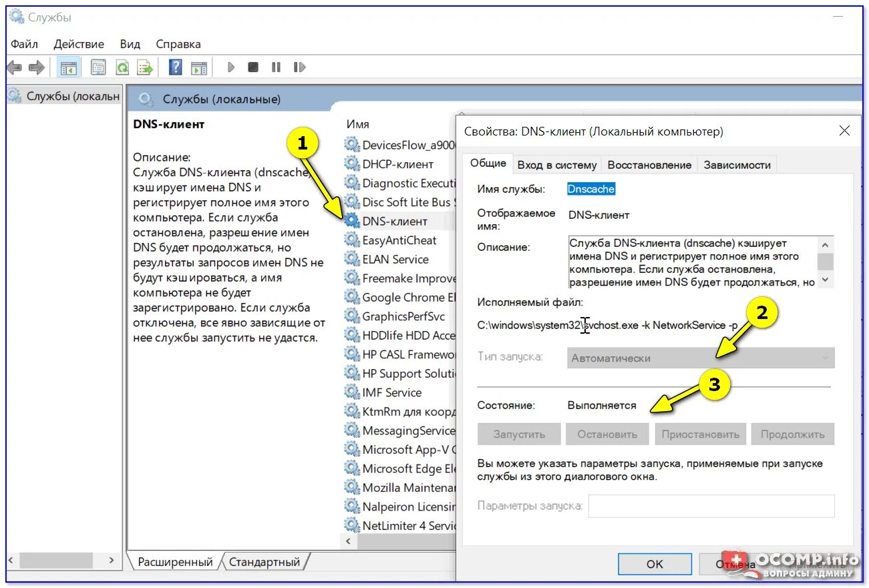Click gear icon beside ELAN Service
The width and height of the screenshot is (869, 588).
point(351,259)
